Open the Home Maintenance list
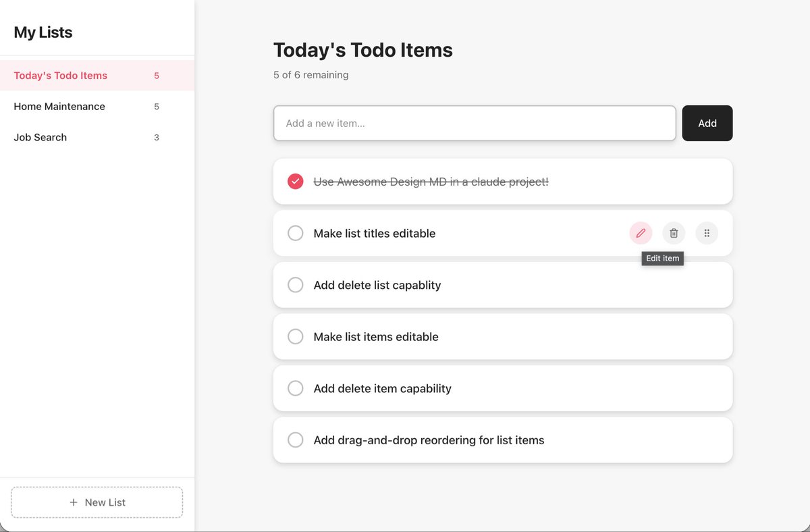 point(97,107)
